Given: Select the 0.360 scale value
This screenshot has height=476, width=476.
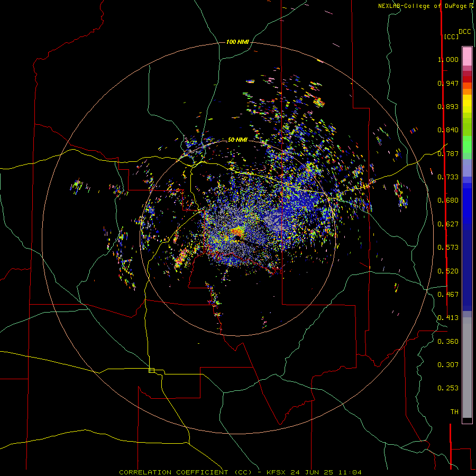Looking at the screenshot, I should click(x=448, y=342).
